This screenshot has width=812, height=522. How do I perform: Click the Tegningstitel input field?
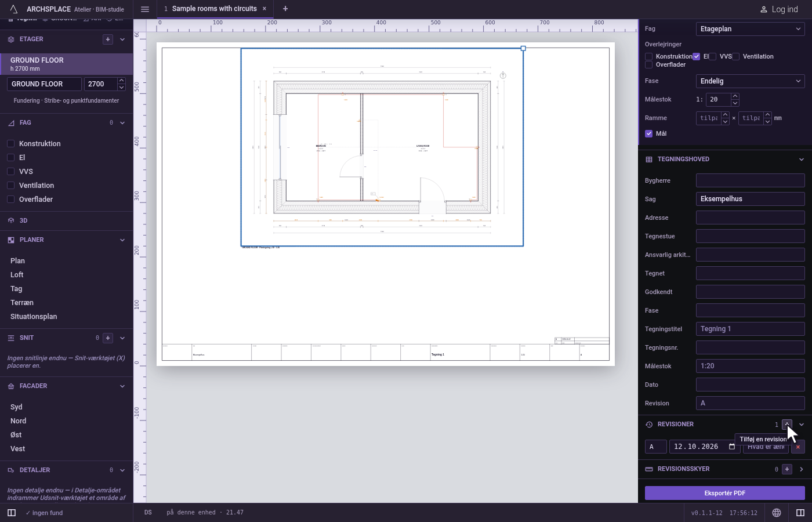click(750, 329)
